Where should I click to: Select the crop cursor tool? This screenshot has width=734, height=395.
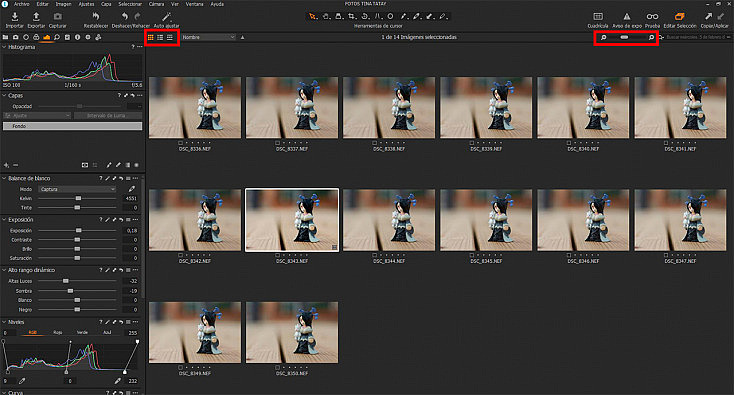point(352,16)
